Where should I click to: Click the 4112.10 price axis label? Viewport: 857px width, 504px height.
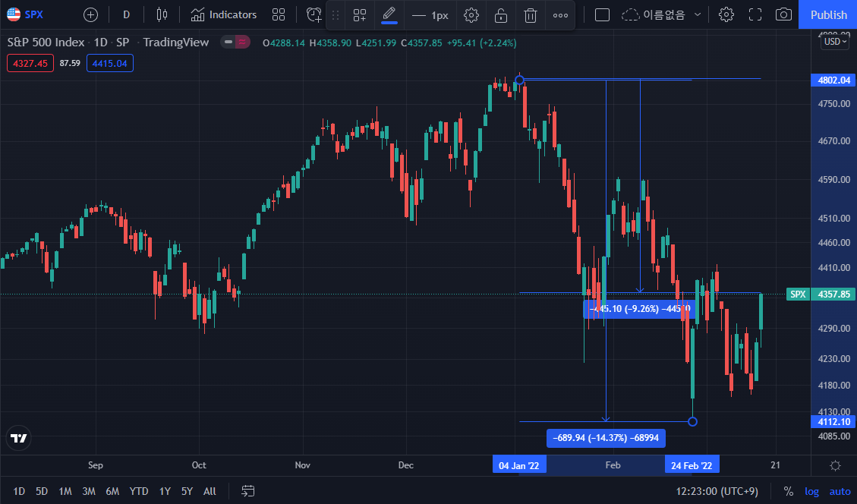click(833, 421)
